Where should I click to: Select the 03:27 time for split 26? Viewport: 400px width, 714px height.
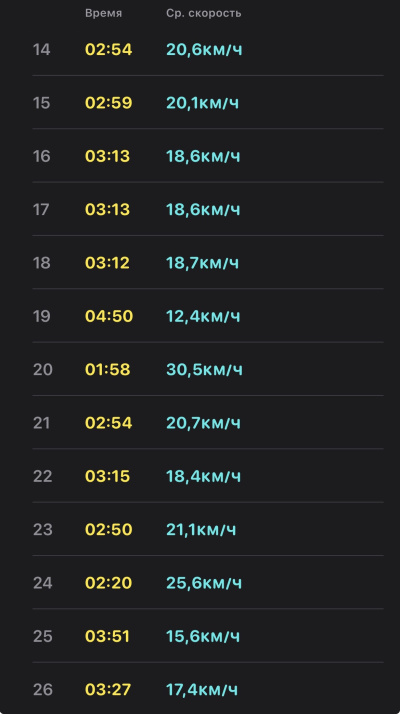coord(108,689)
